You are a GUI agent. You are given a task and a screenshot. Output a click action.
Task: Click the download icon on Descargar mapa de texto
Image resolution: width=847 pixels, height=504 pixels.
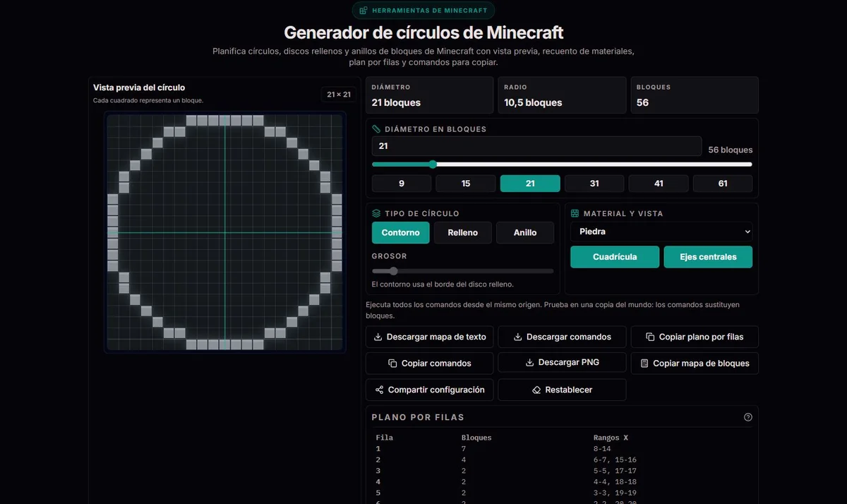(x=378, y=337)
